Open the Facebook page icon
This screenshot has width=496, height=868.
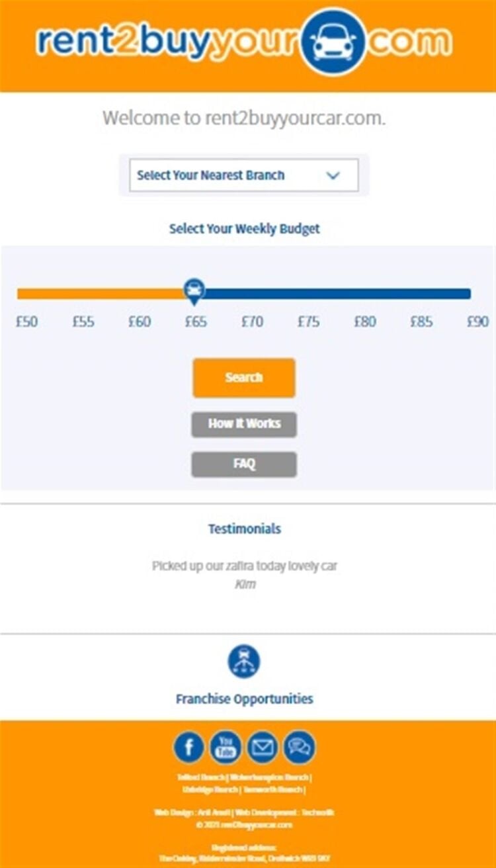[189, 748]
